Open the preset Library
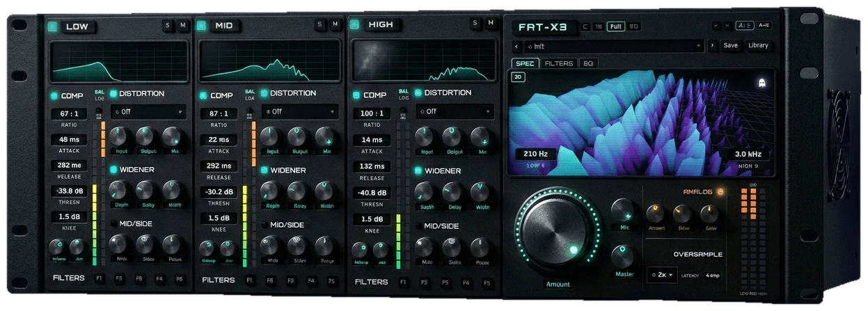The height and width of the screenshot is (311, 868). [758, 45]
